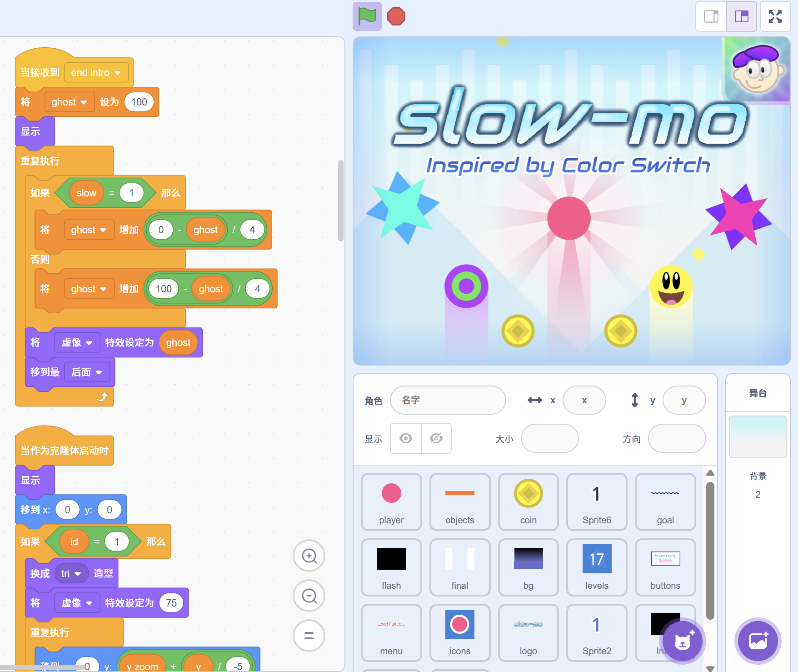Zoom in on the code workspace
The height and width of the screenshot is (672, 798).
click(x=309, y=556)
